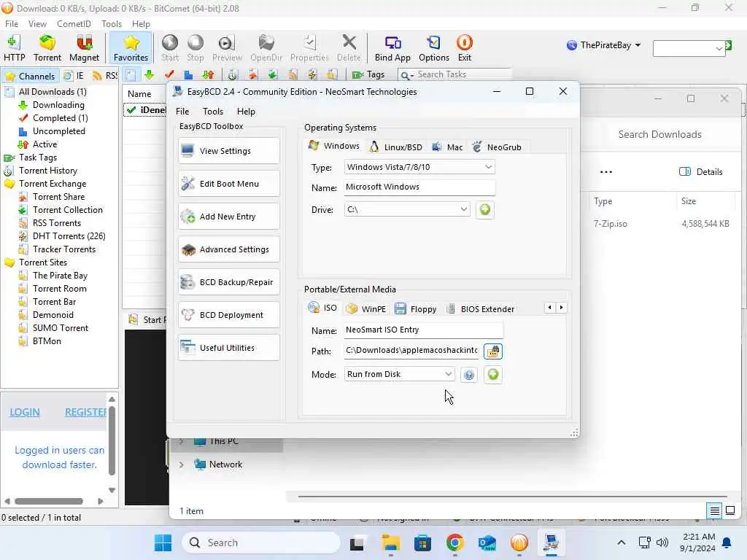Click the green add ISO entry button
The width and height of the screenshot is (747, 560).
pyautogui.click(x=492, y=374)
